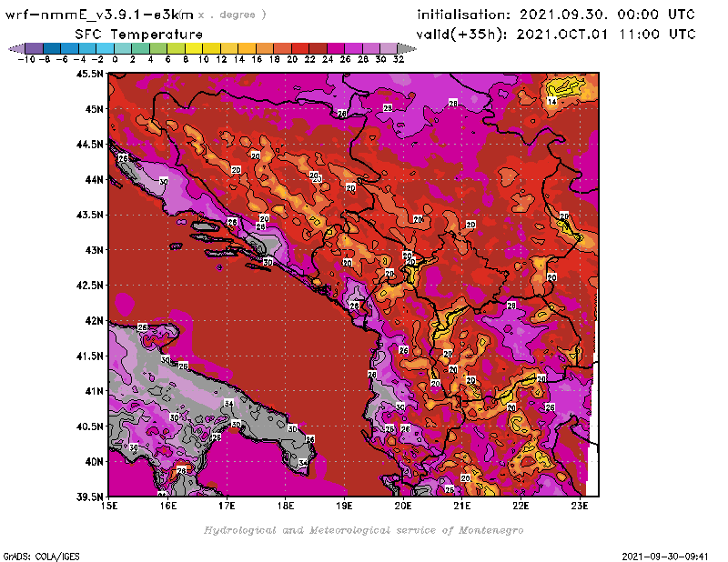
Task: Click the '19E' longitude label
Action: point(345,506)
